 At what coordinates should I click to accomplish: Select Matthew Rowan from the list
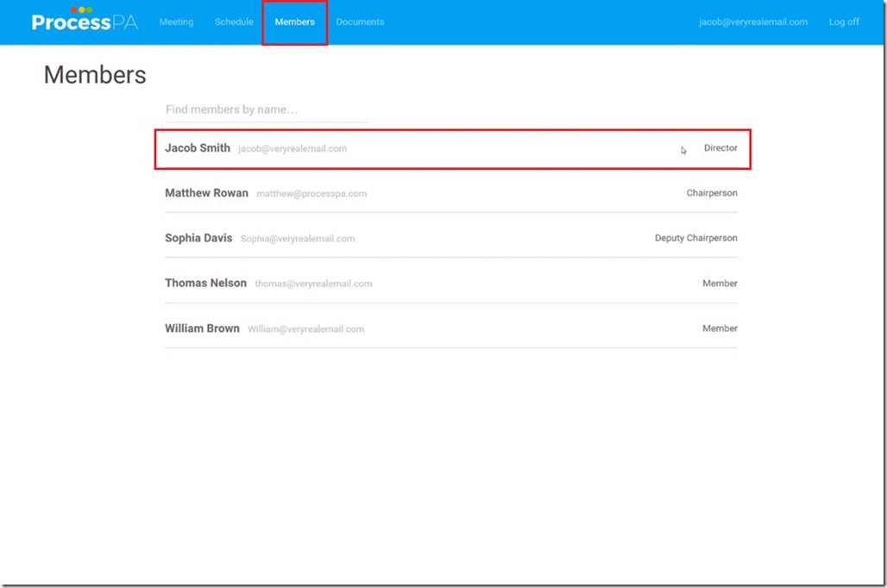pyautogui.click(x=206, y=193)
